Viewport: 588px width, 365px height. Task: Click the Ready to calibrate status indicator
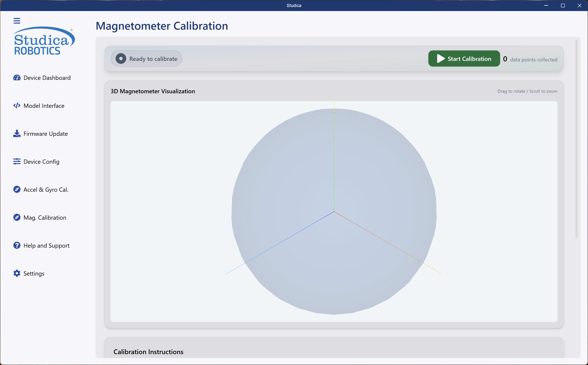(x=146, y=59)
